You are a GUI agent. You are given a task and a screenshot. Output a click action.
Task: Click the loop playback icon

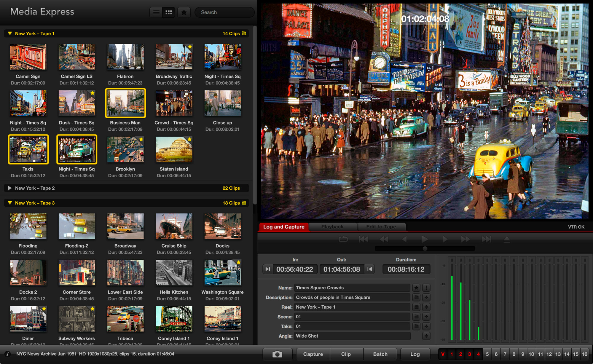[343, 239]
